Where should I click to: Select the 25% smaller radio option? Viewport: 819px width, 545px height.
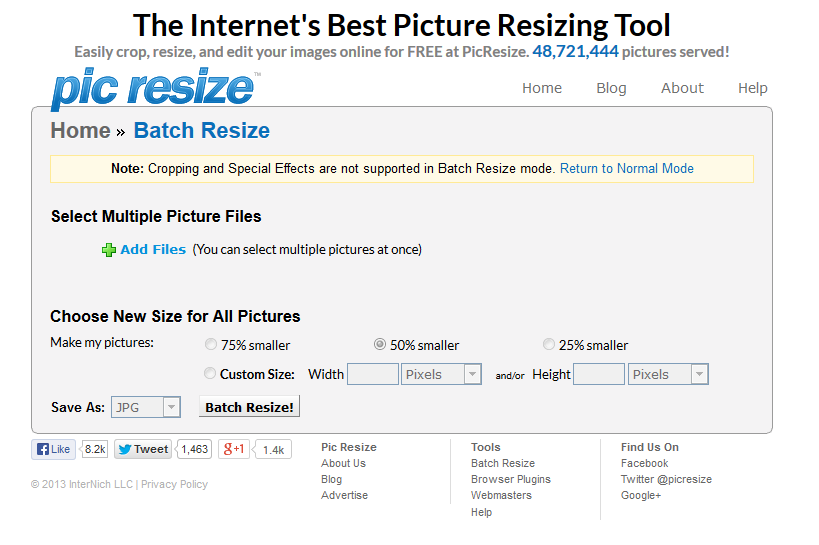(548, 344)
